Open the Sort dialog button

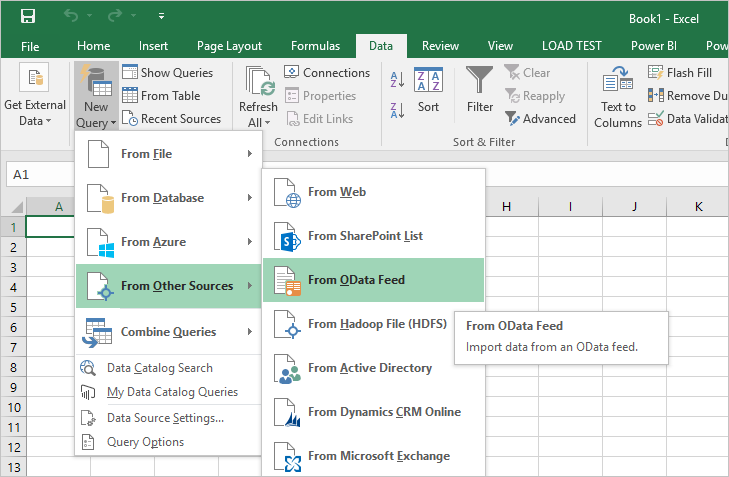tap(428, 91)
